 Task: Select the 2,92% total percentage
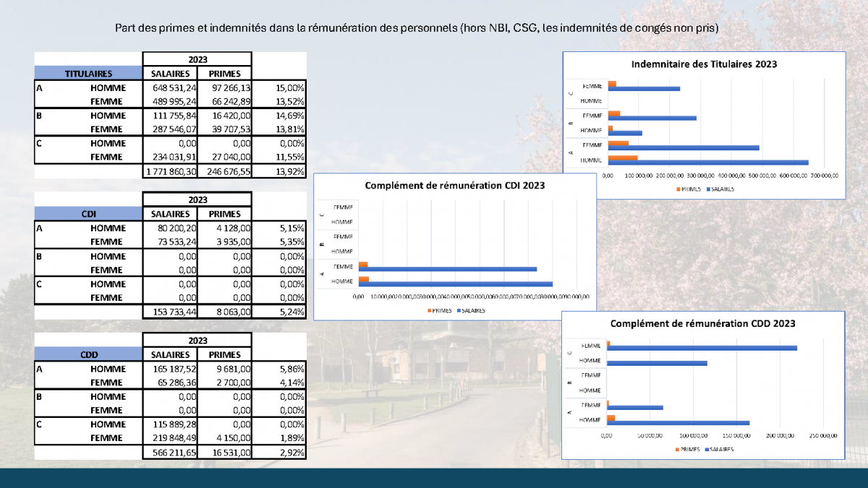(x=292, y=453)
